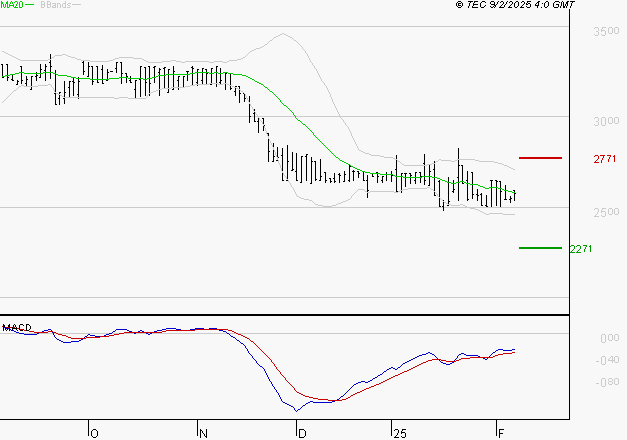Click the O month axis label
This screenshot has height=440, width=627.
pos(94,434)
